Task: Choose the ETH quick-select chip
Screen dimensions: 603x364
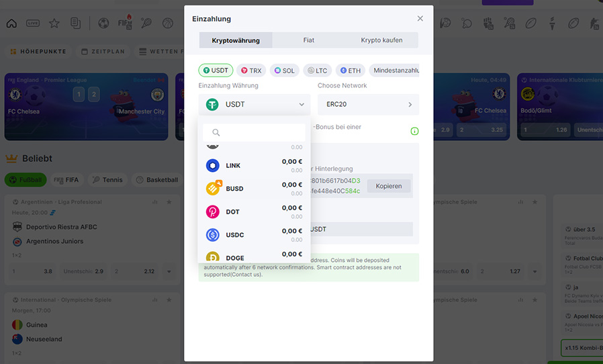Action: (351, 71)
